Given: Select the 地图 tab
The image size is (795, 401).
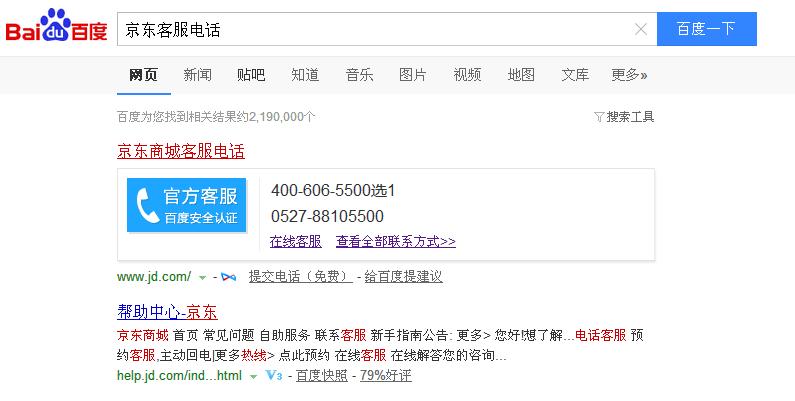Looking at the screenshot, I should point(521,75).
